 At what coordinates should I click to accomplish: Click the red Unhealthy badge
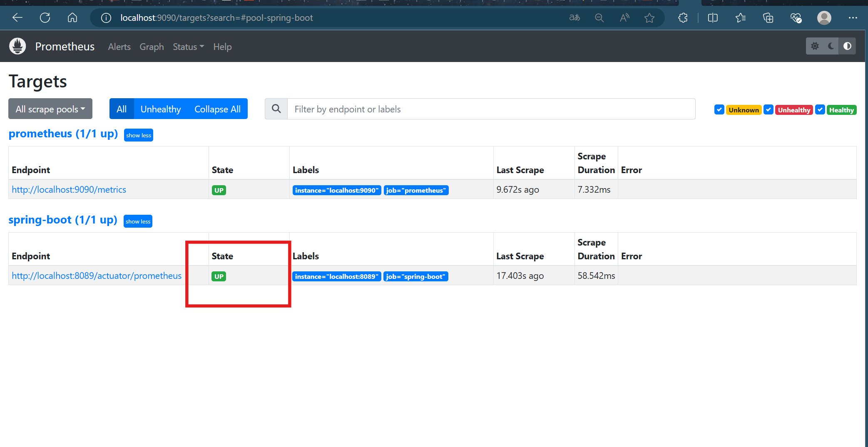coord(794,110)
